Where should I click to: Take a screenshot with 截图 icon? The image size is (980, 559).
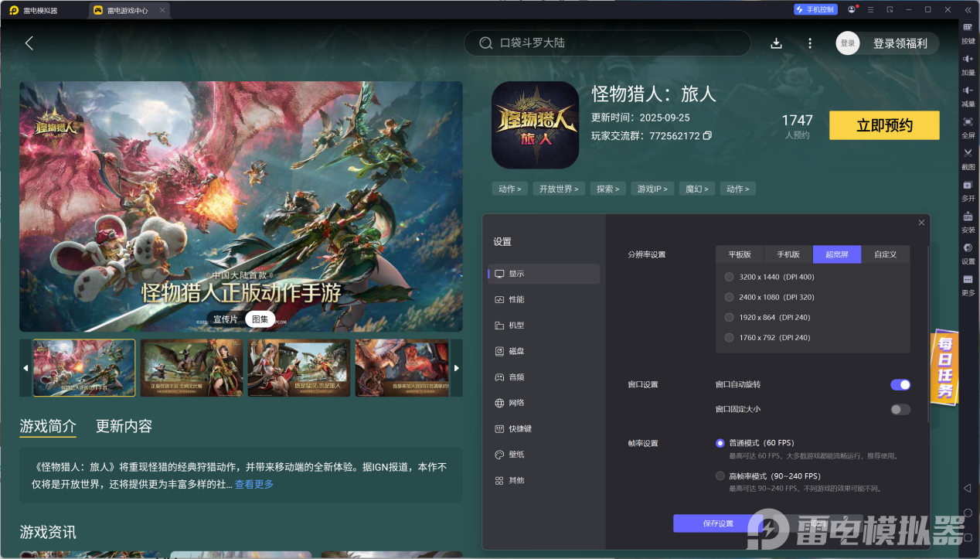968,159
